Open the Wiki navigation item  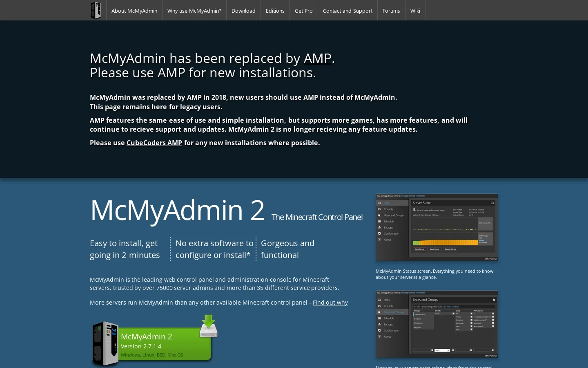pyautogui.click(x=415, y=11)
